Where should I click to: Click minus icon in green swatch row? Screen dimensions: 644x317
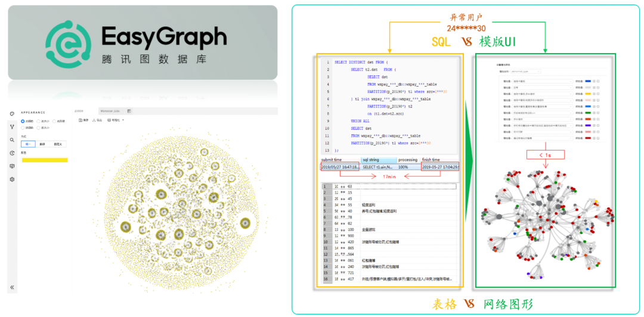coord(598,113)
